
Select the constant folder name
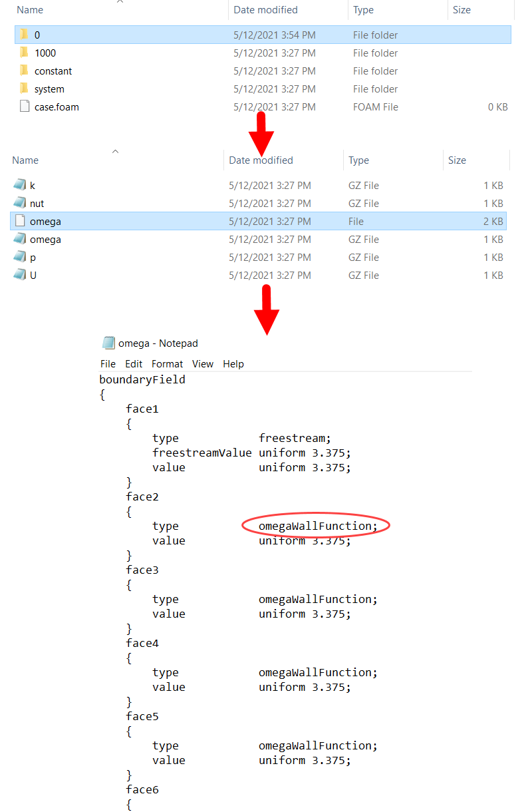tap(53, 71)
